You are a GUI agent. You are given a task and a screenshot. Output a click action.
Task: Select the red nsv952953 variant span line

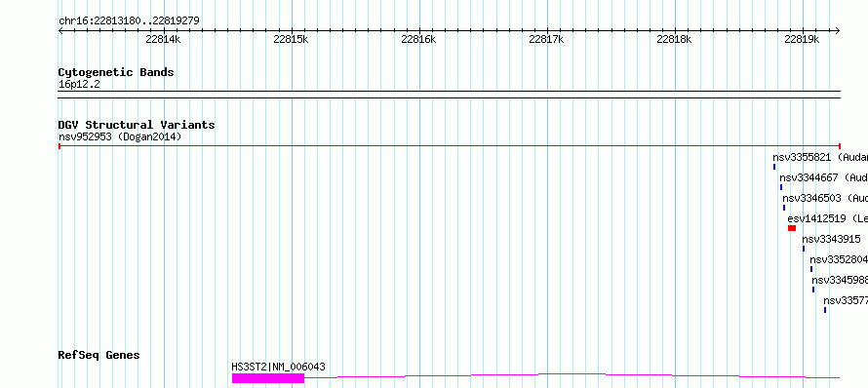coord(450,146)
